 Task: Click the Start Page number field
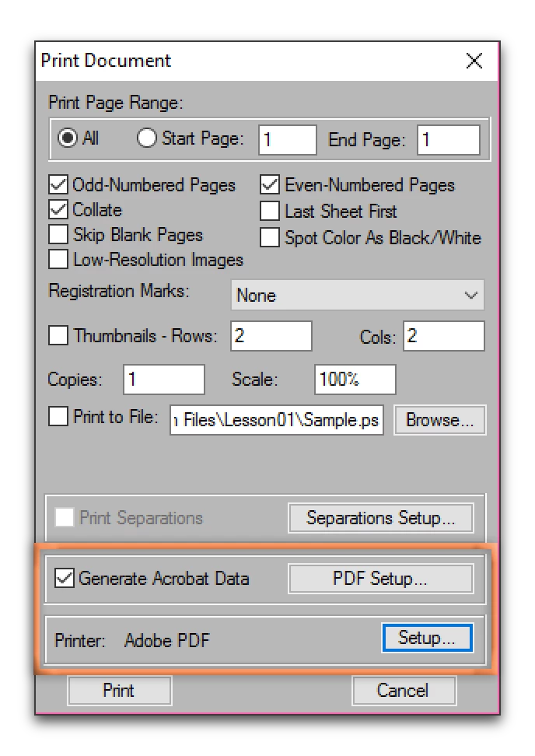(x=287, y=140)
